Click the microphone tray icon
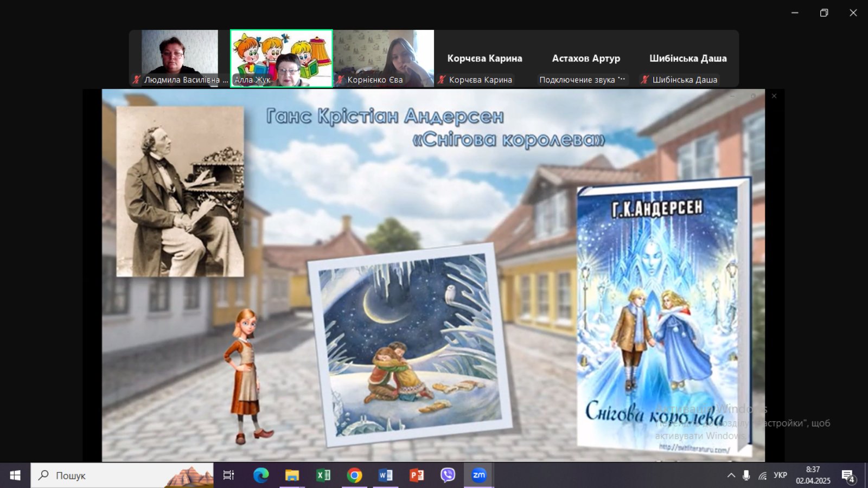Image resolution: width=868 pixels, height=488 pixels. [746, 476]
